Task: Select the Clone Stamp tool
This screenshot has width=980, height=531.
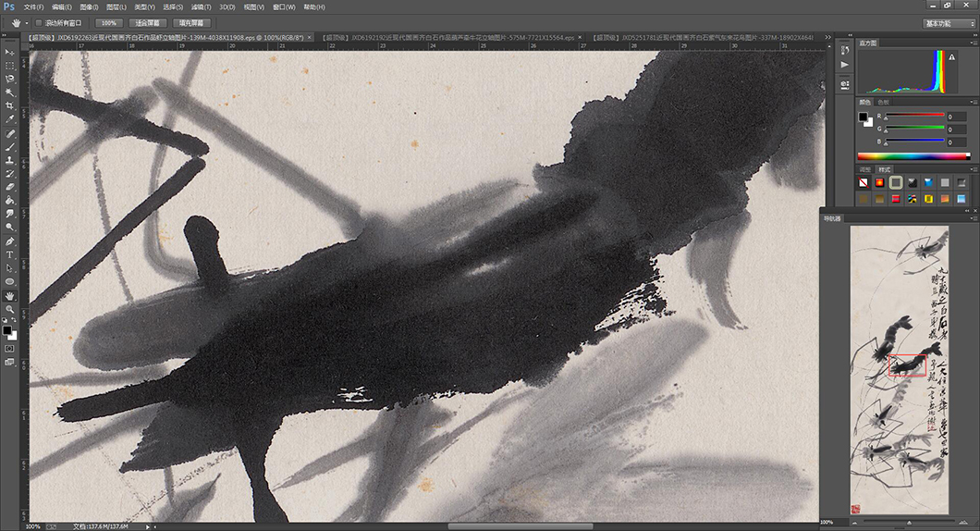Action: point(9,160)
